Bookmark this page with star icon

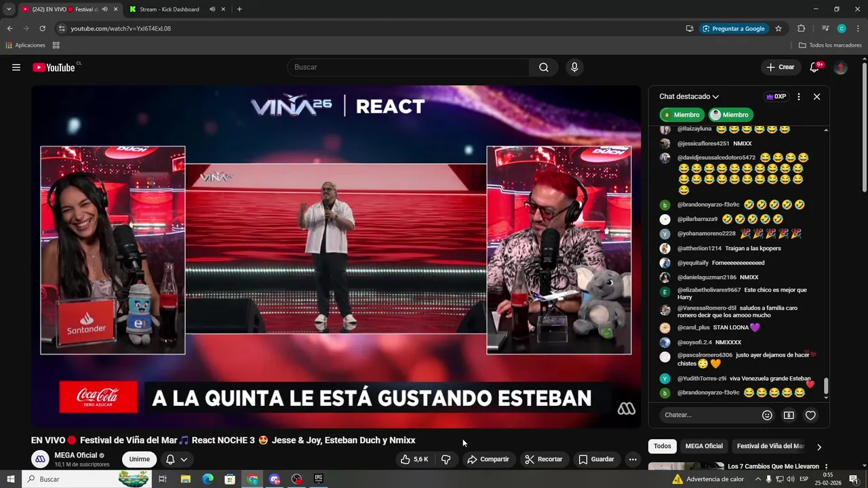(778, 28)
